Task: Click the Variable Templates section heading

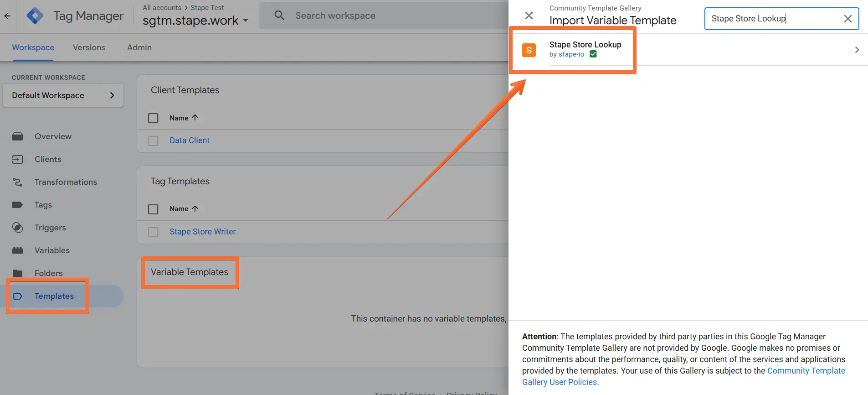Action: [x=190, y=272]
